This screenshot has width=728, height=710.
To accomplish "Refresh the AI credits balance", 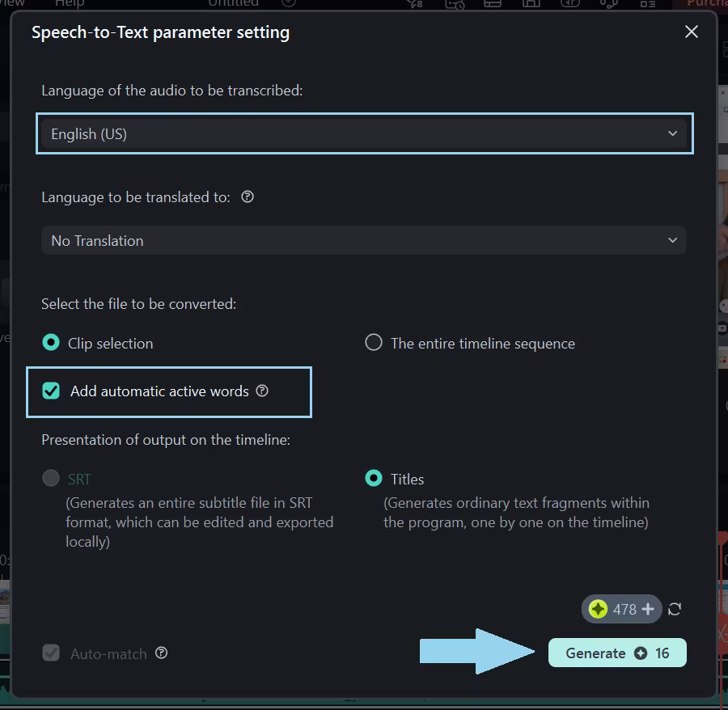I will coord(675,609).
